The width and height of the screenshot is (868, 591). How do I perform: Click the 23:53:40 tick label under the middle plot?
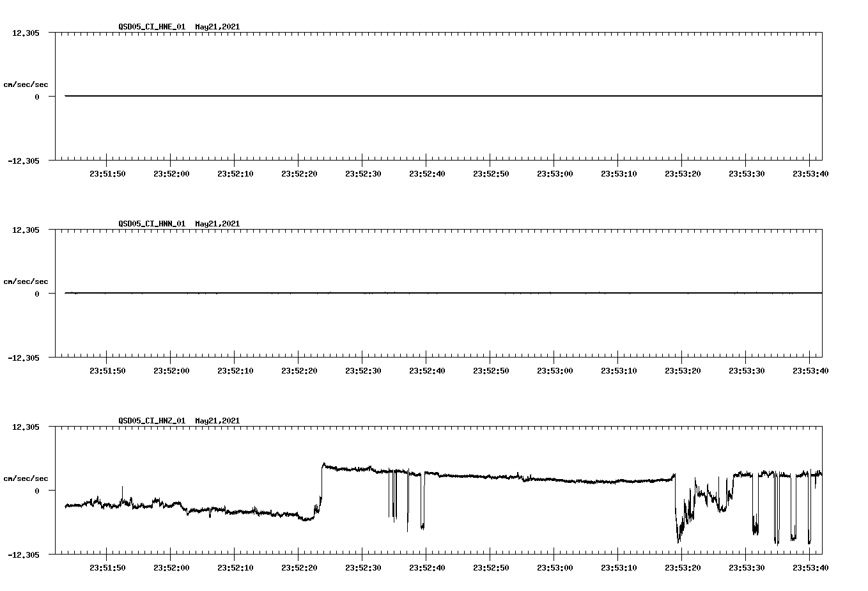pos(810,370)
